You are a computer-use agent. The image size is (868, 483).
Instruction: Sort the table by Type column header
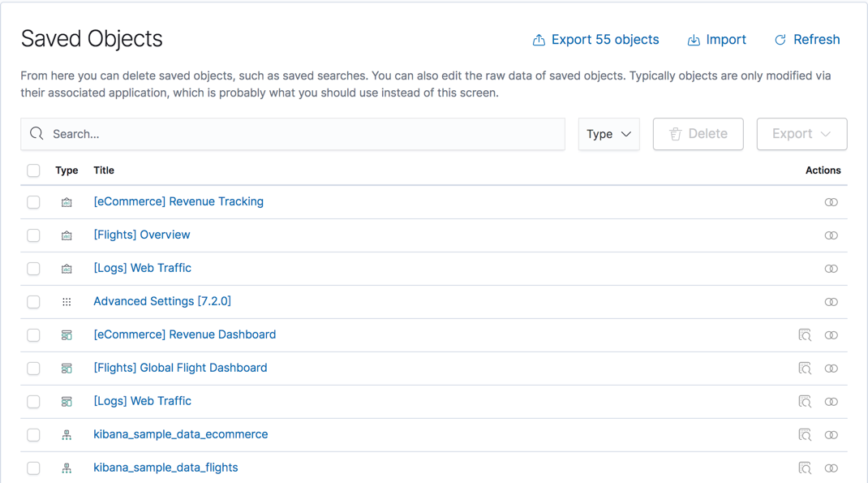tap(67, 170)
